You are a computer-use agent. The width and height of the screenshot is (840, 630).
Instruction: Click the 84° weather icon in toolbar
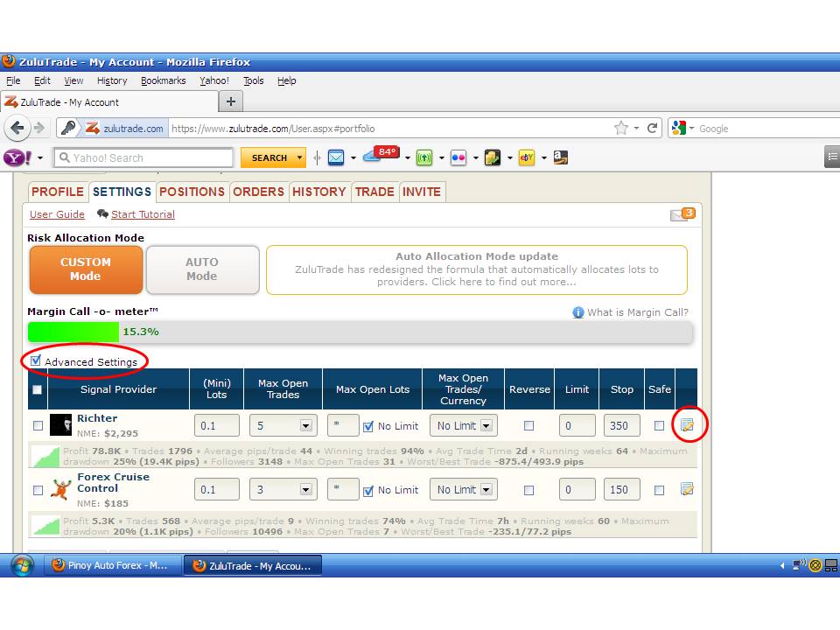(381, 154)
